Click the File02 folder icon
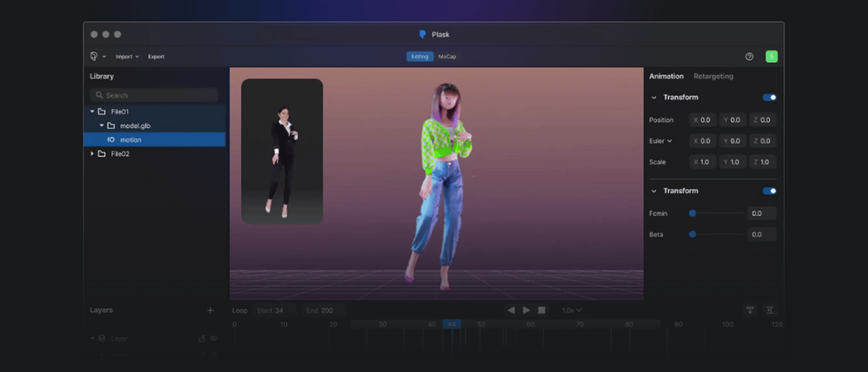The width and height of the screenshot is (868, 372). click(102, 153)
